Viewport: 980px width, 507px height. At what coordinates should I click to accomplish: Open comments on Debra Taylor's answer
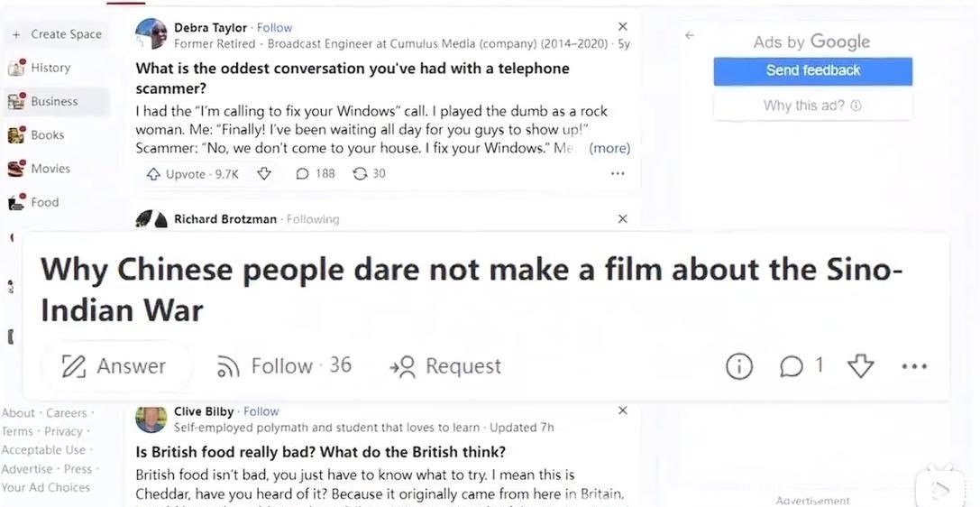(x=315, y=174)
